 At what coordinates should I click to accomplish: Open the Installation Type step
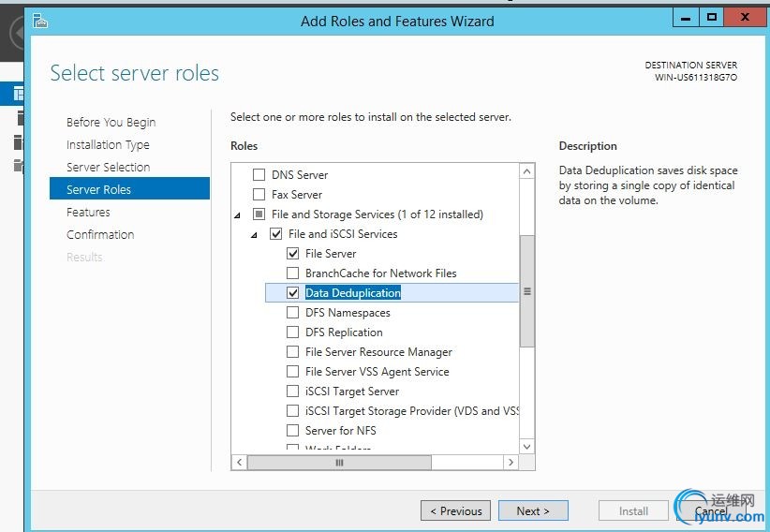pos(108,144)
